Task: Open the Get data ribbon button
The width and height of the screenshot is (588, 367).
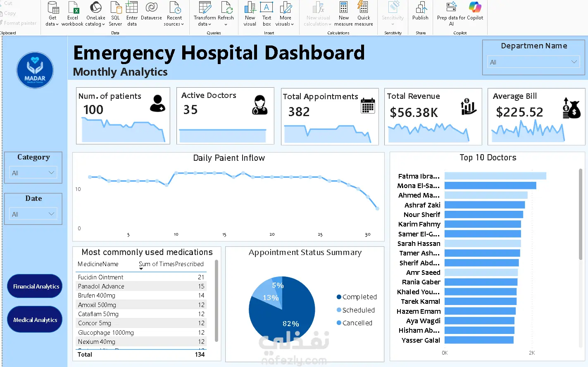Action: [x=52, y=14]
